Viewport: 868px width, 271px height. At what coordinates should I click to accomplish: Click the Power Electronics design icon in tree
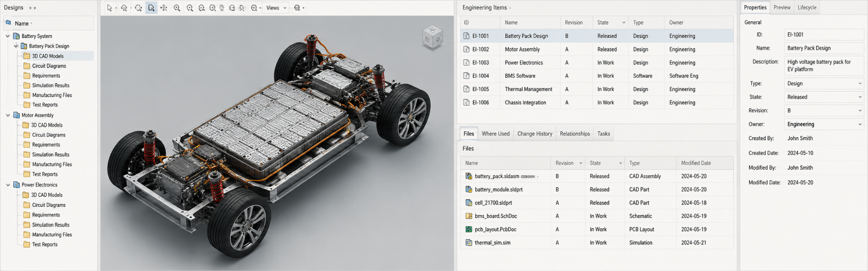(x=16, y=185)
